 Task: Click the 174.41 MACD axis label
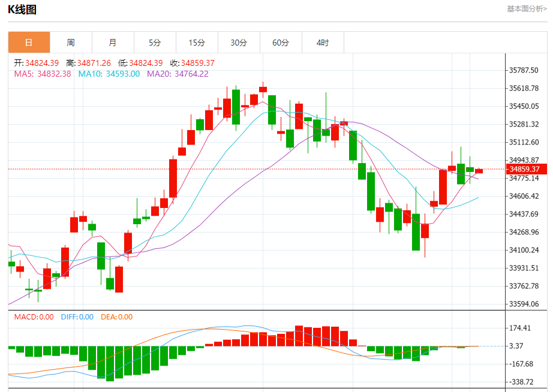(x=520, y=328)
